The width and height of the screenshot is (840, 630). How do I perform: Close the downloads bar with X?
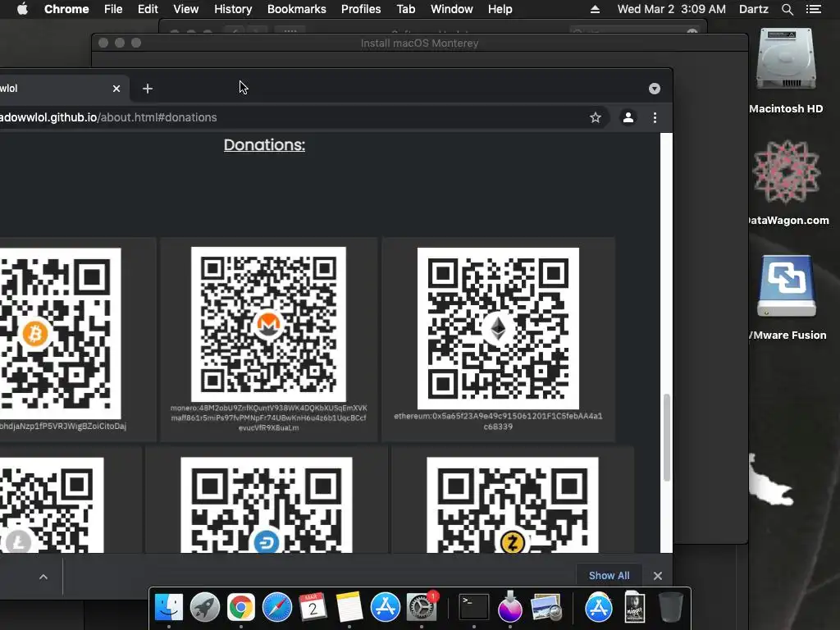[x=658, y=576]
